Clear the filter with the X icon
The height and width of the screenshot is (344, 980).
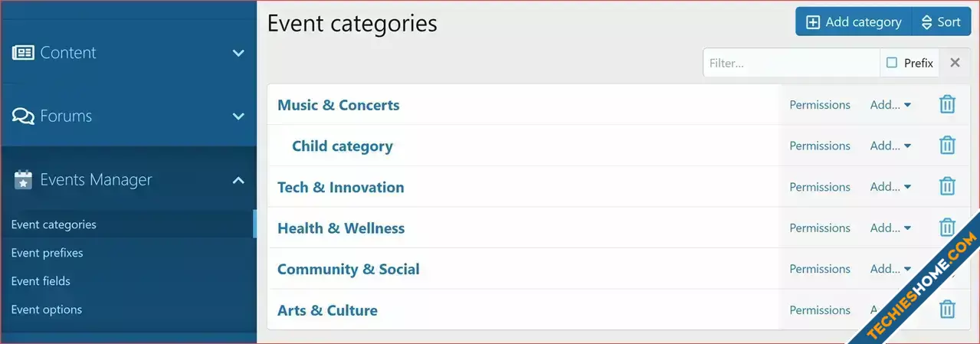(955, 63)
